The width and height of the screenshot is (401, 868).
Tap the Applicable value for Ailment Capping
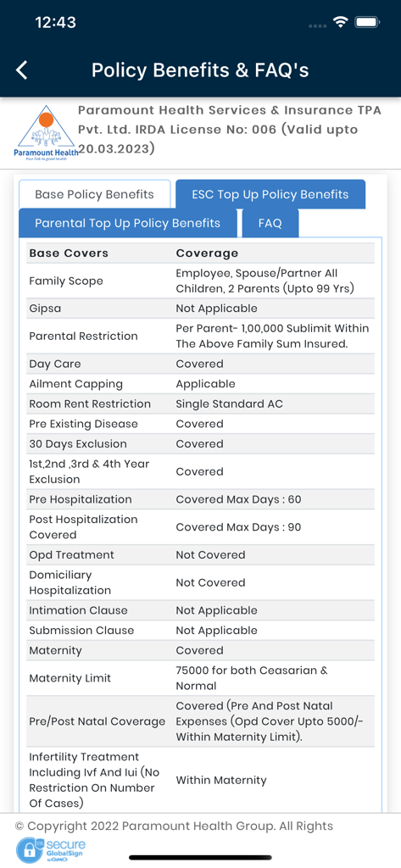[205, 384]
